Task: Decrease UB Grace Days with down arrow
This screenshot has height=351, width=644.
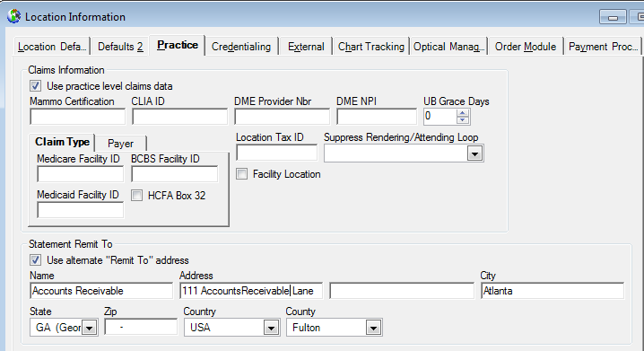Action: (463, 120)
